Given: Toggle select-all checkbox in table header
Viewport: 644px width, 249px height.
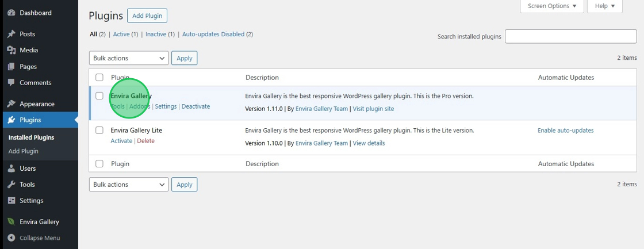Looking at the screenshot, I should [99, 78].
